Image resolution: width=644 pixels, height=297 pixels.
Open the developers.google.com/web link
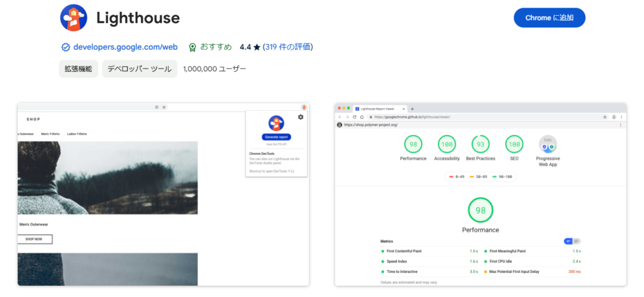click(x=125, y=47)
